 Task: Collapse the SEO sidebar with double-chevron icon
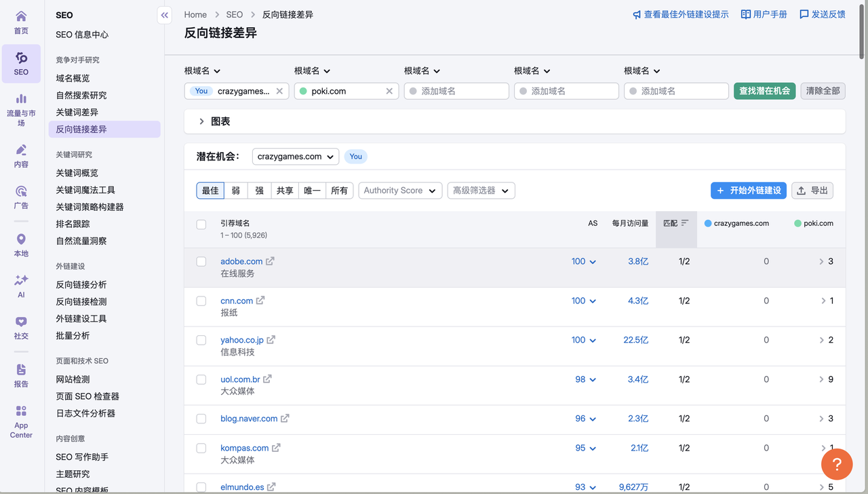[x=164, y=15]
